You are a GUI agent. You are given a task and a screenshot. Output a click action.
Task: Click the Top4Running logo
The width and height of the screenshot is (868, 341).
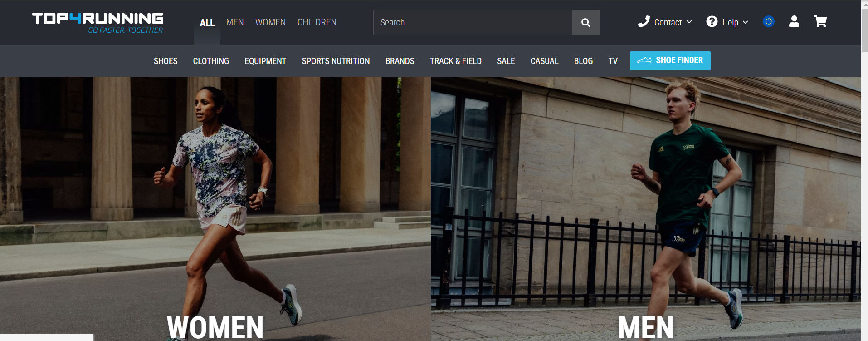pyautogui.click(x=98, y=22)
